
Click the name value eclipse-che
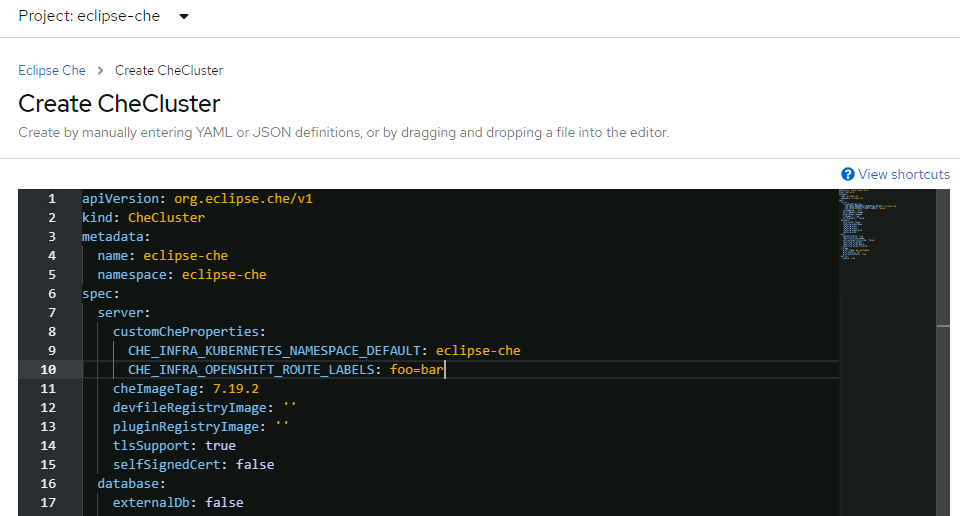[186, 255]
